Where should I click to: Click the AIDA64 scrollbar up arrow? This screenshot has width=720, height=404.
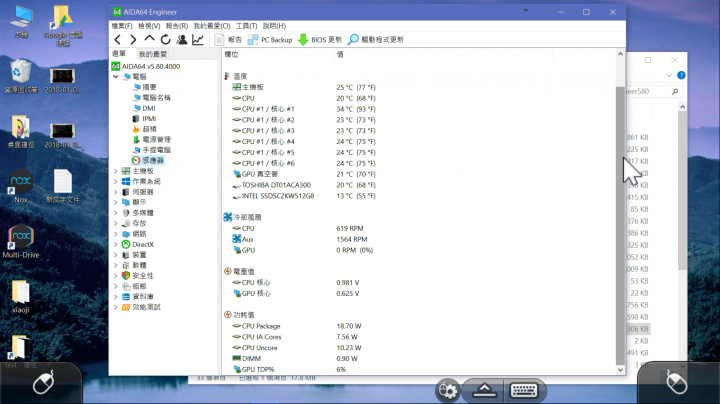pos(620,54)
